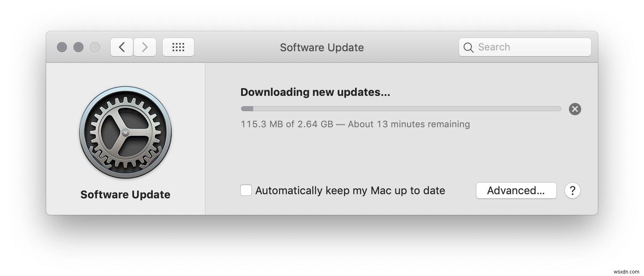This screenshot has width=644, height=276.
Task: Click the remaining time text below the progress bar
Action: (355, 124)
